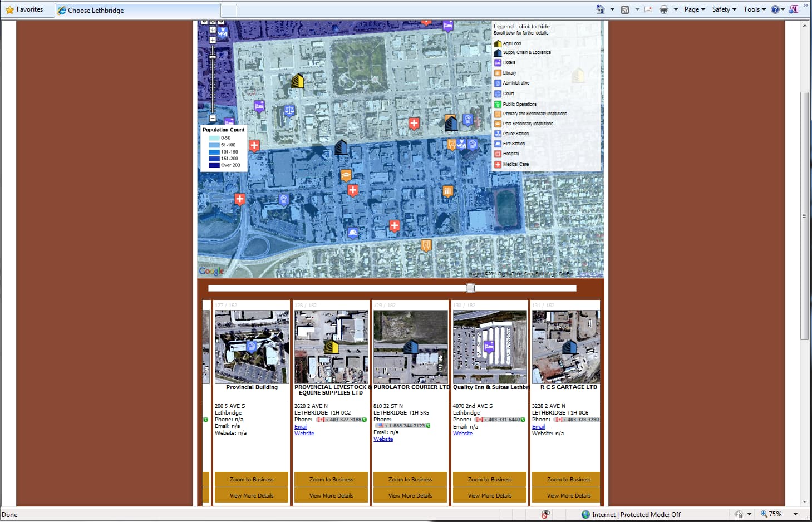Image resolution: width=812 pixels, height=522 pixels.
Task: Click the map zoom out minus button
Action: click(x=213, y=119)
